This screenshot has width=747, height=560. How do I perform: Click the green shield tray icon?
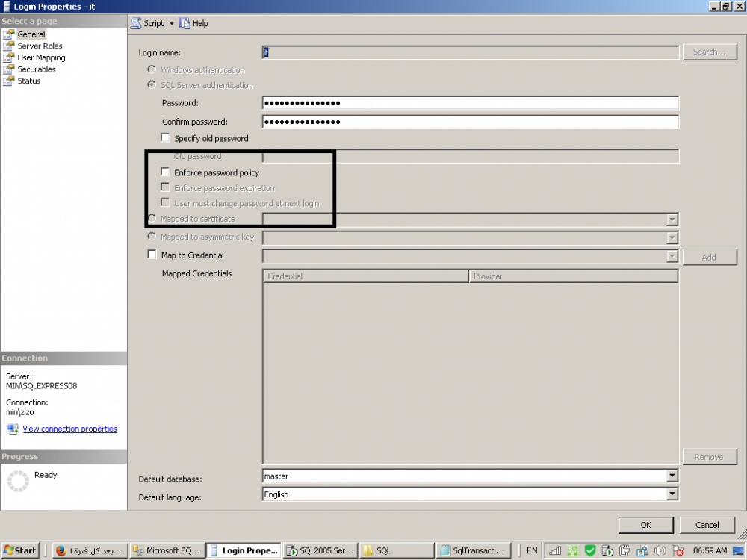[590, 551]
